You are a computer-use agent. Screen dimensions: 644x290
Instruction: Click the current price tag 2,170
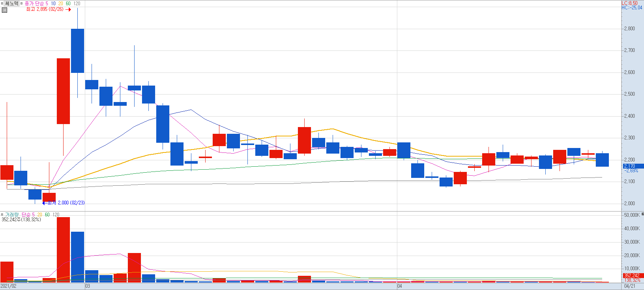click(633, 166)
